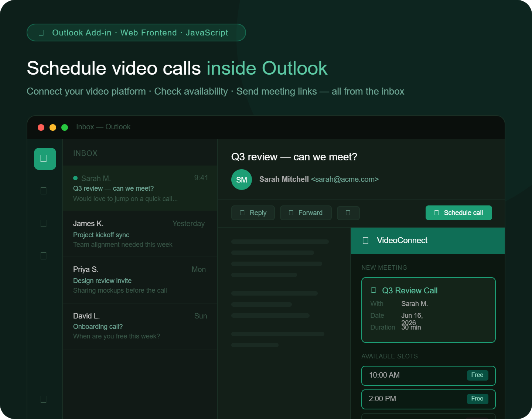Reply to Sarah's email
This screenshot has width=532, height=419.
coord(253,213)
